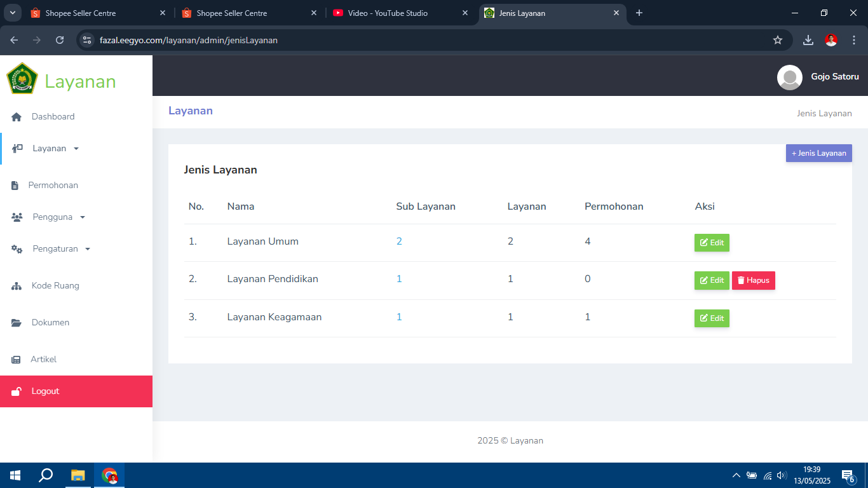Click the + Jenis Layanan button
The height and width of the screenshot is (488, 868).
(x=818, y=153)
